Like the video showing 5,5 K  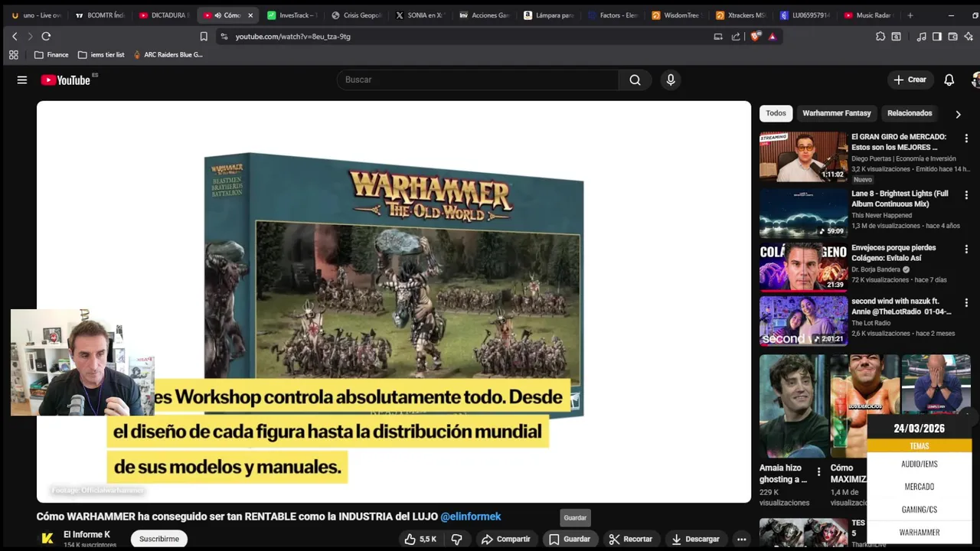(x=420, y=539)
